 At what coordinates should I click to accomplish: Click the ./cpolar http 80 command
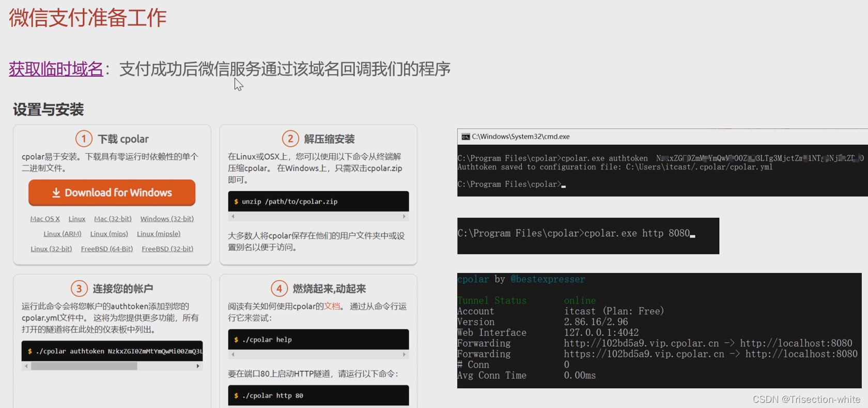[272, 396]
